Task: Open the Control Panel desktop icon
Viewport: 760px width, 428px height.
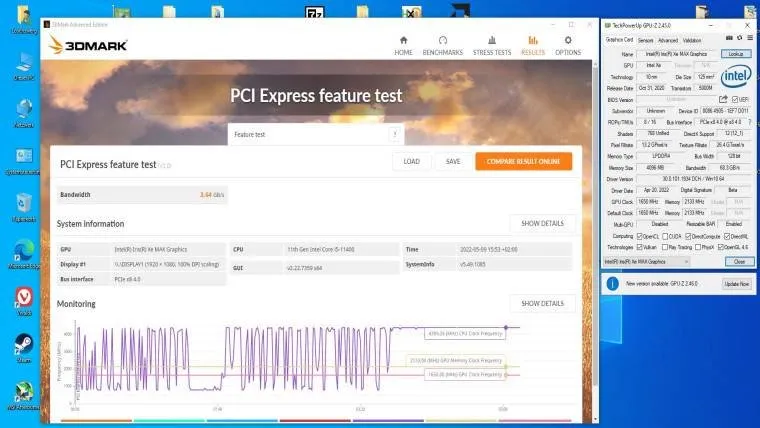Action: pyautogui.click(x=23, y=161)
